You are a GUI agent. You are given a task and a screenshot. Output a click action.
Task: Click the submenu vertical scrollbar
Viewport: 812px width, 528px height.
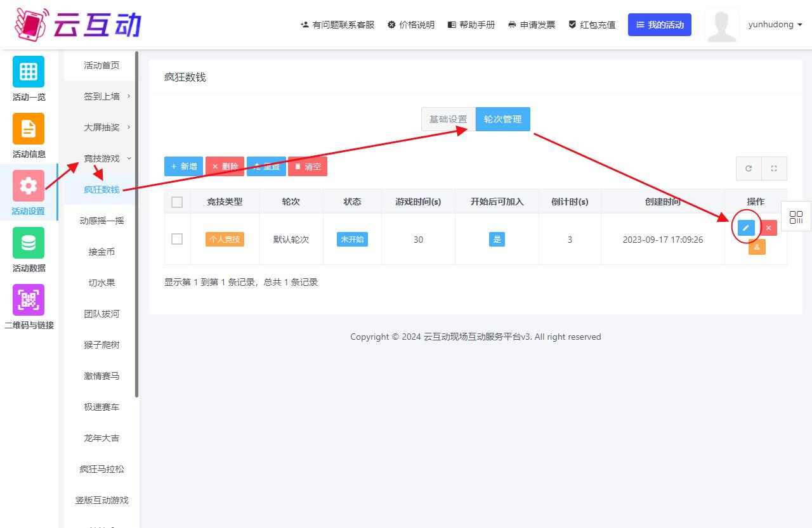pos(136,222)
